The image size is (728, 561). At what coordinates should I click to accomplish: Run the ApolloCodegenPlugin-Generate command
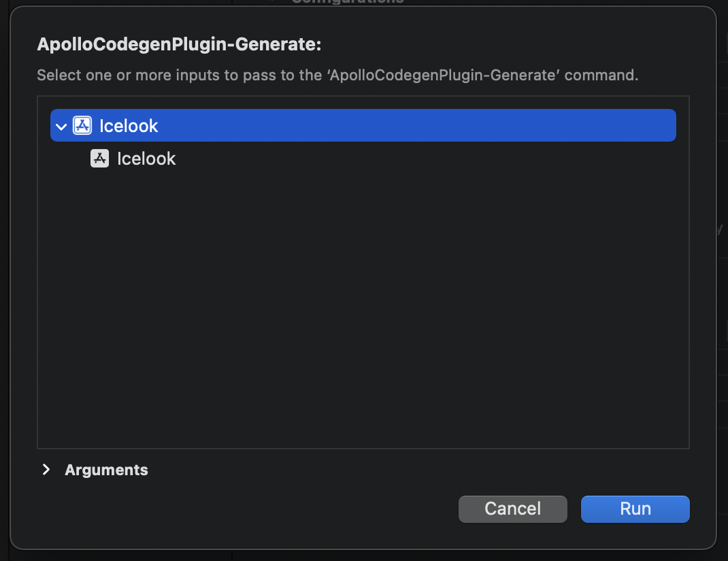coord(634,509)
